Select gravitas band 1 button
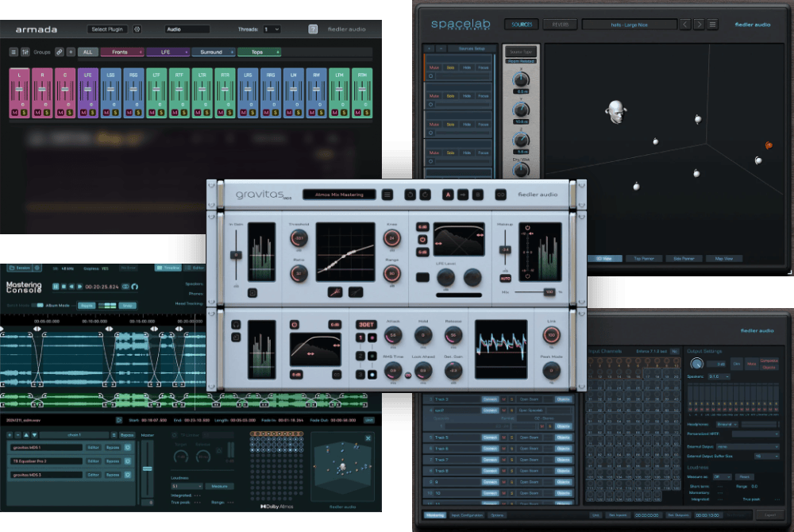This screenshot has width=794, height=532. pos(360,337)
